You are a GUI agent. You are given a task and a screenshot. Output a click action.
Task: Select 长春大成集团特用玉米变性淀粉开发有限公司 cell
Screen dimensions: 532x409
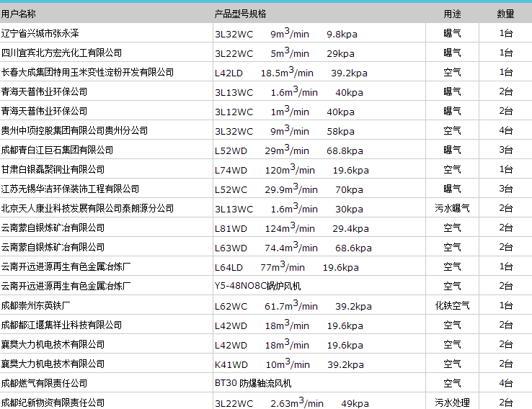click(87, 72)
